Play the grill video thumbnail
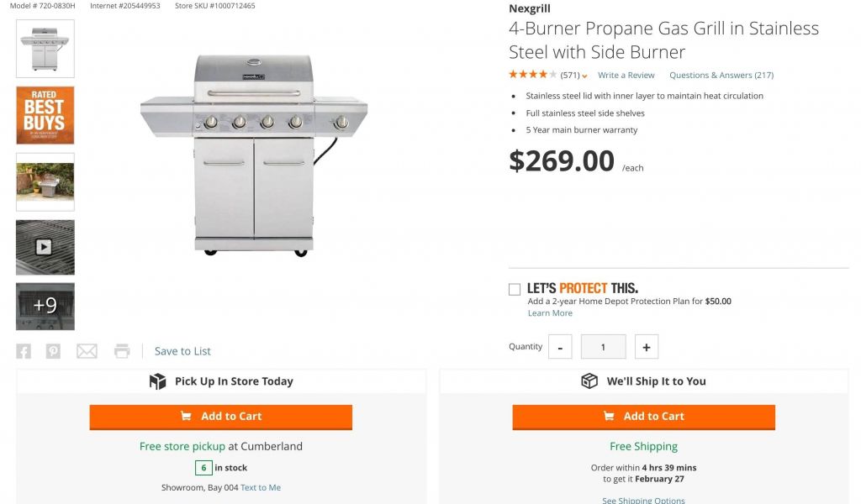 coord(45,247)
